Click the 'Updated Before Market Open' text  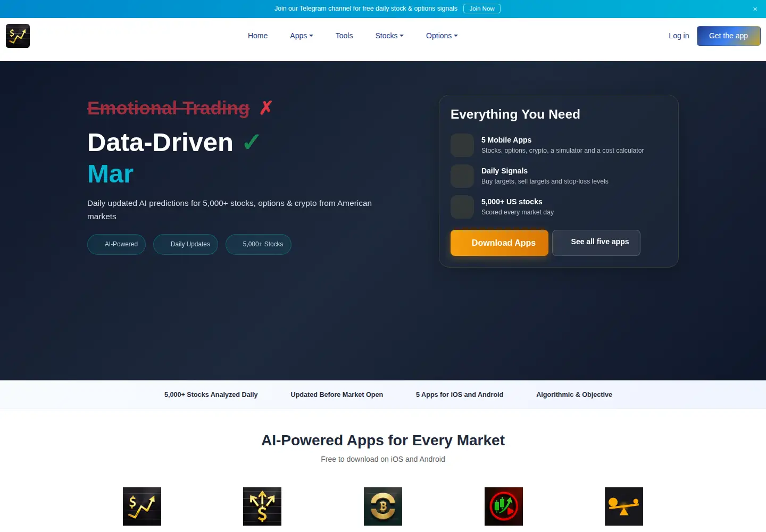tap(337, 395)
